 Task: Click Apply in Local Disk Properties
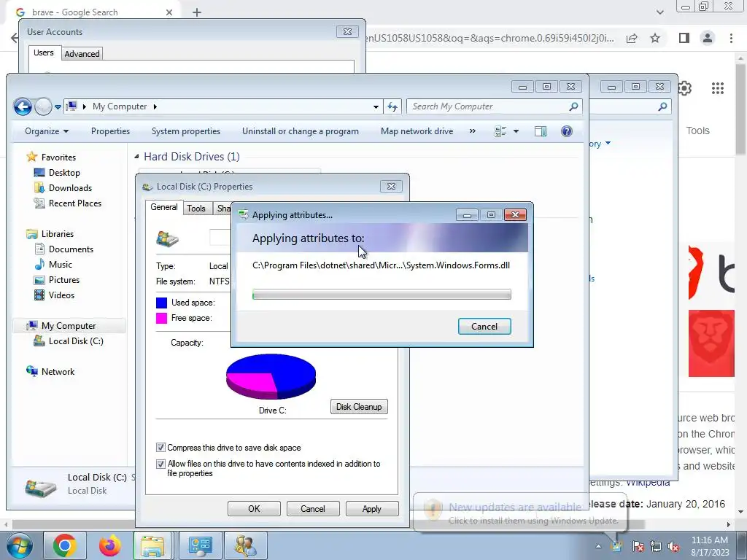coord(371,508)
